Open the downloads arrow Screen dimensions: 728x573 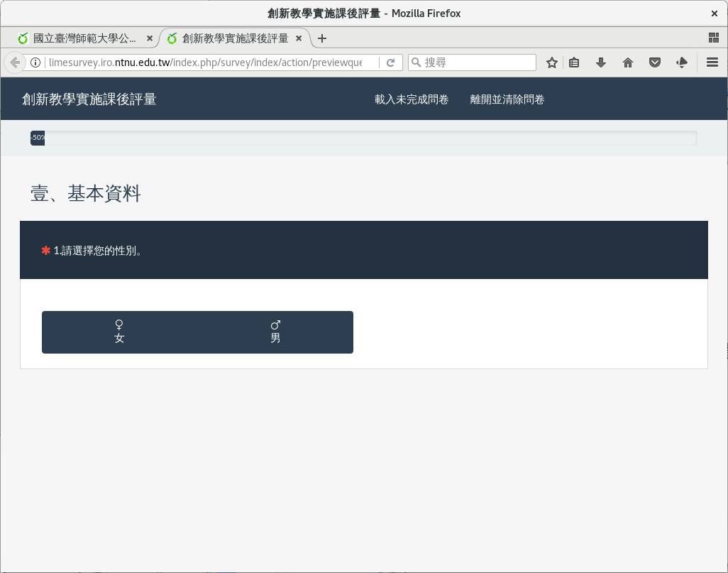coord(601,62)
